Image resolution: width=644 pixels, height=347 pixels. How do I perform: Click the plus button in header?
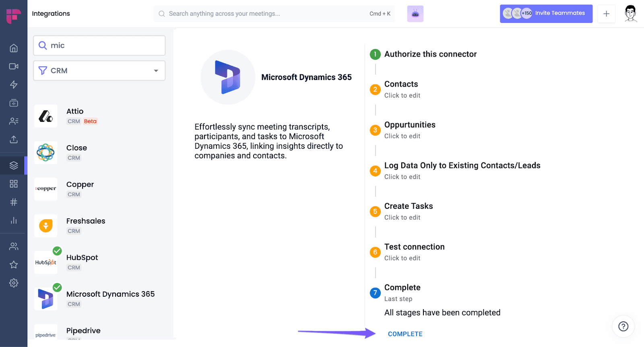(x=606, y=14)
